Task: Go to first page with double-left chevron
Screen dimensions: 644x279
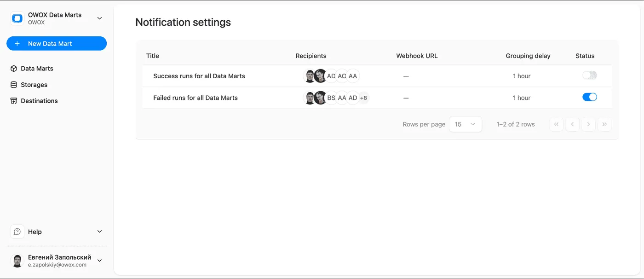Action: pos(556,124)
